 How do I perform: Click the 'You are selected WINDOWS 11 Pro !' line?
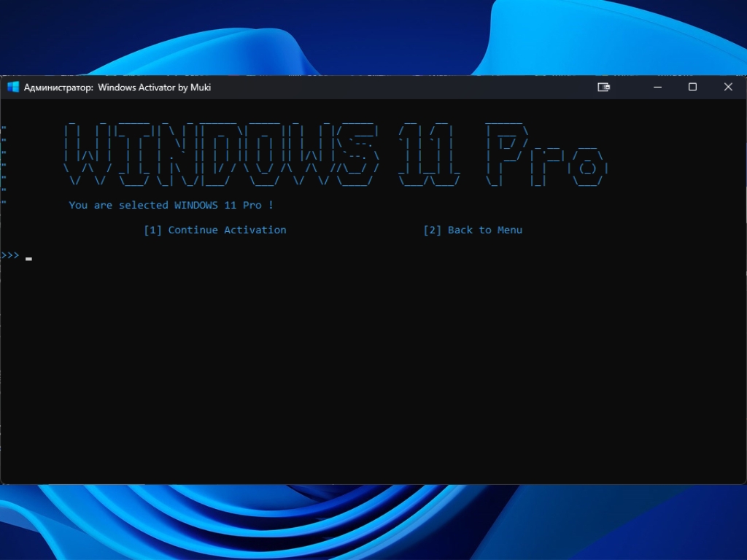pos(171,205)
